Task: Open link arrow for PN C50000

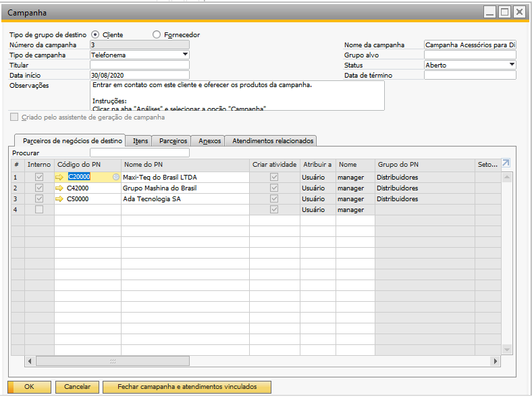Action: click(59, 199)
